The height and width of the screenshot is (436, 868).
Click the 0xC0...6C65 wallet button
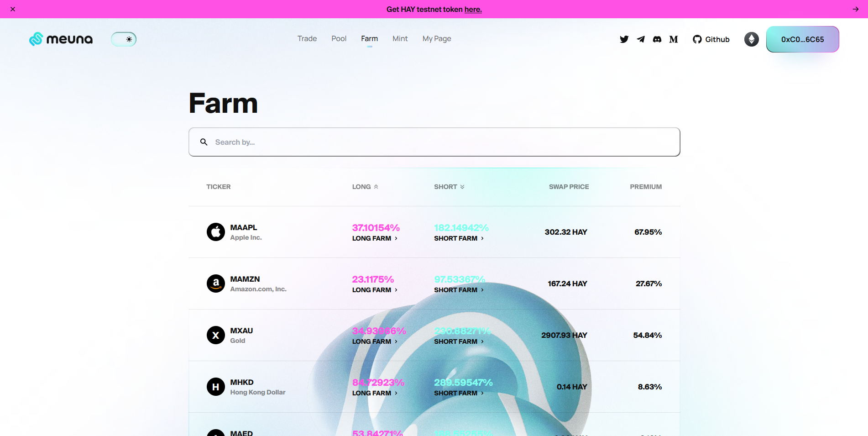tap(802, 39)
